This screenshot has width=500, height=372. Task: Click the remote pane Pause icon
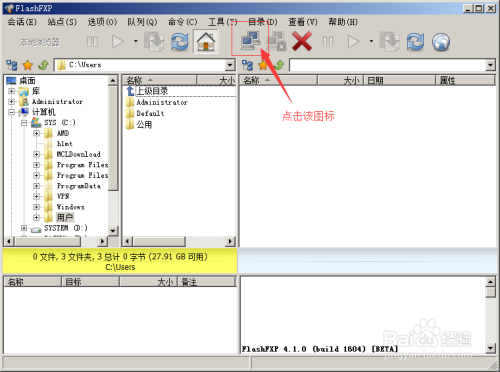click(328, 42)
